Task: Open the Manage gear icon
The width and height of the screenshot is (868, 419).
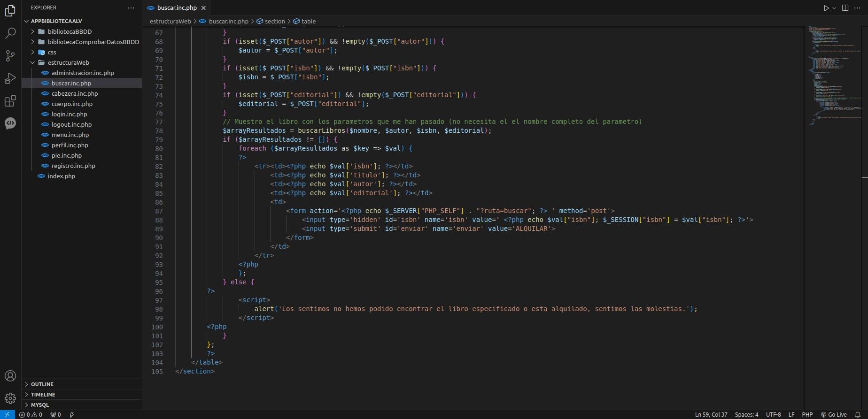Action: (x=10, y=398)
